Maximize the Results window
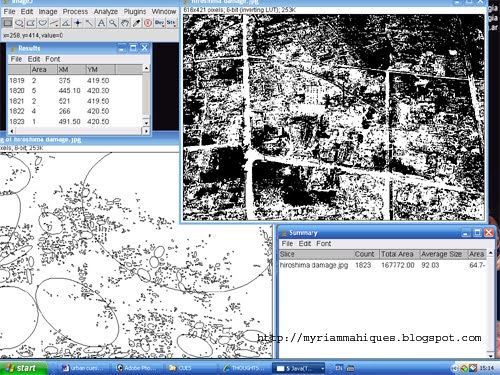Image resolution: width=500 pixels, height=375 pixels. pos(133,48)
